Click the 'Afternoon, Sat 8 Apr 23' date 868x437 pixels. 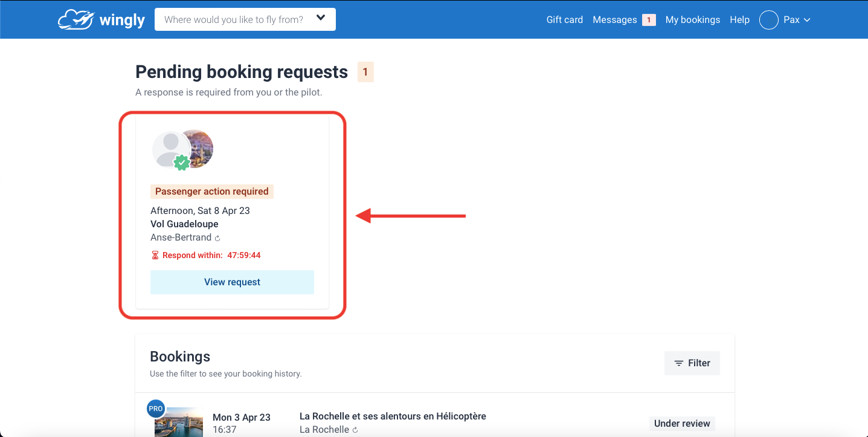click(x=200, y=210)
